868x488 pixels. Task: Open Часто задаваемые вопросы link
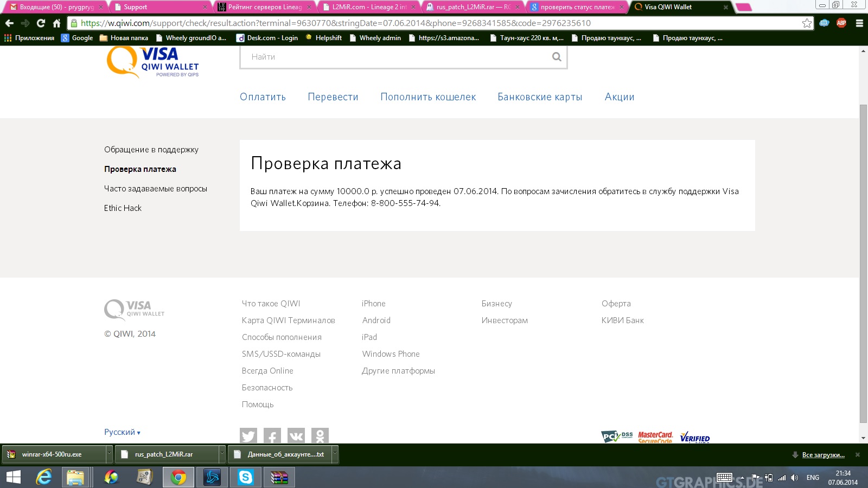click(x=156, y=189)
